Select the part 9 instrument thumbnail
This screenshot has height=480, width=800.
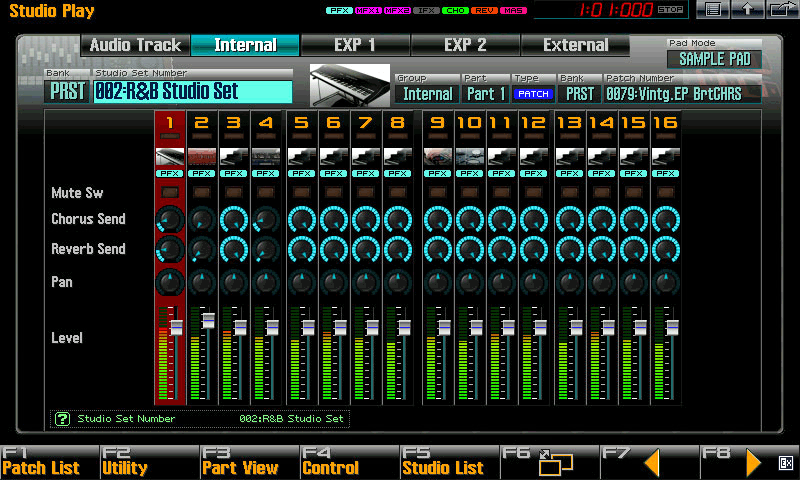[438, 157]
